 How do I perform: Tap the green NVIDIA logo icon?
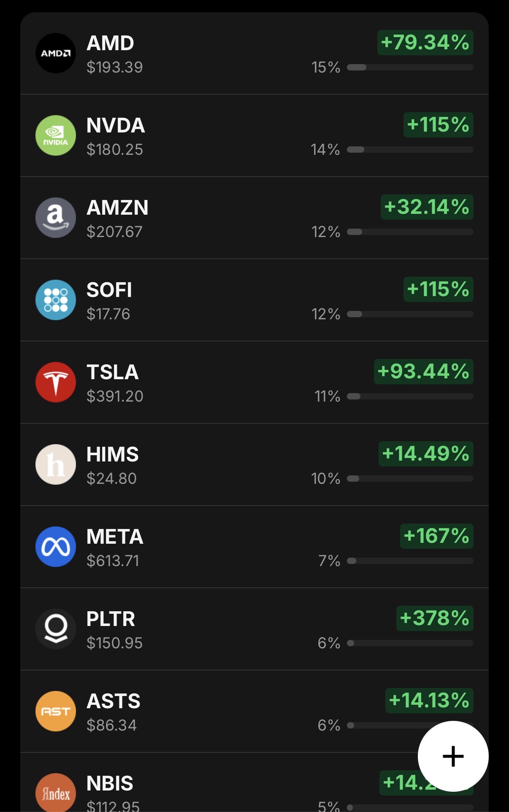(56, 135)
